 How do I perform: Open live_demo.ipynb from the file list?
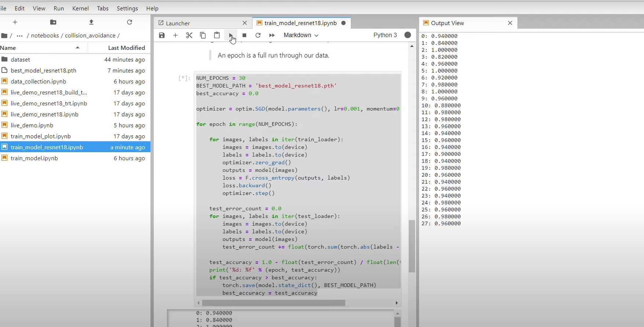pyautogui.click(x=32, y=125)
